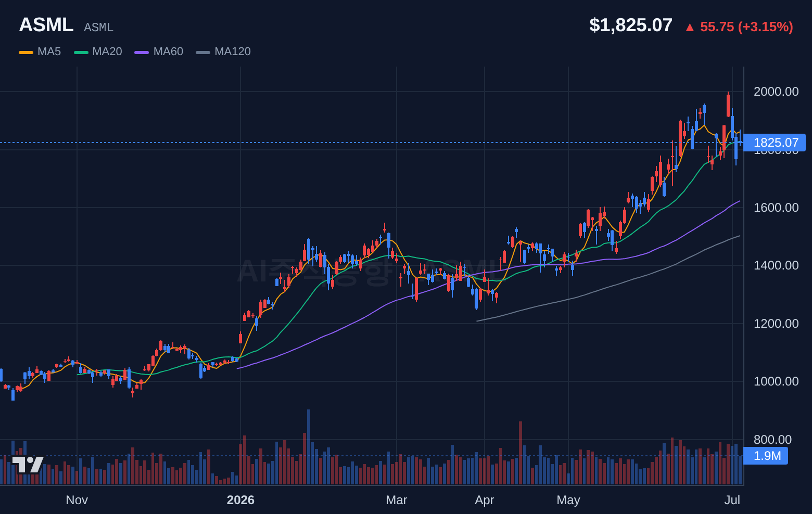
Task: Click the orange MA5 color swatch
Action: 26,52
